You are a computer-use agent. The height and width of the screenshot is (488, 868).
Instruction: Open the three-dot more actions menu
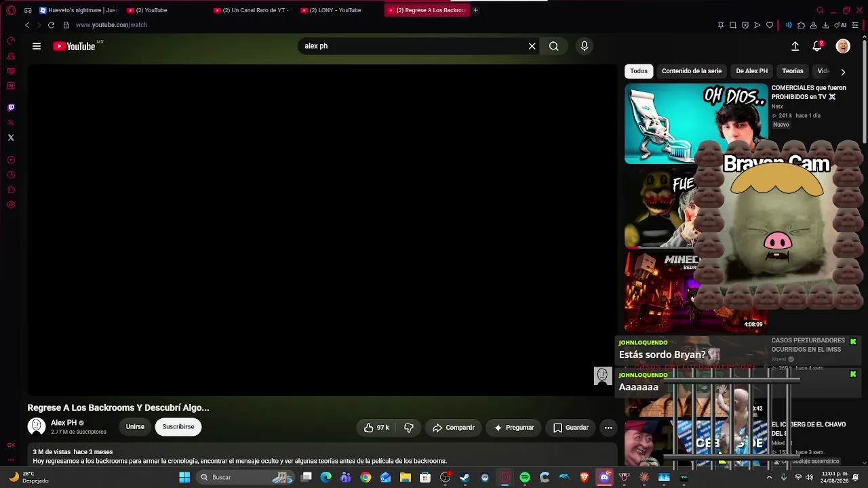pyautogui.click(x=608, y=428)
